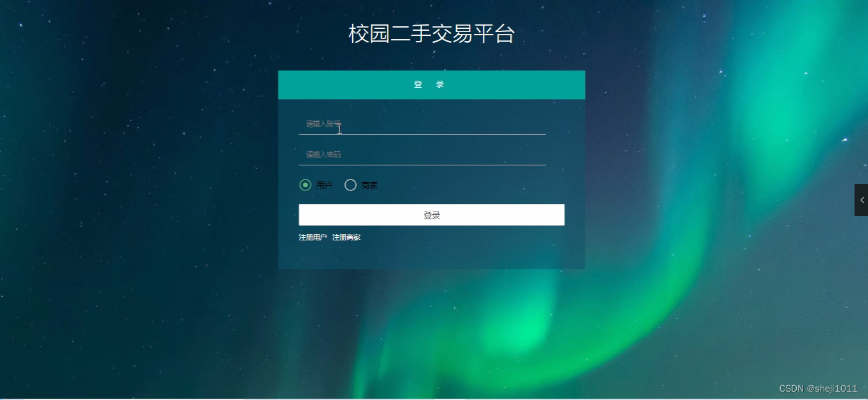Choose the 用户 option by its label
The width and height of the screenshot is (868, 400).
click(325, 185)
